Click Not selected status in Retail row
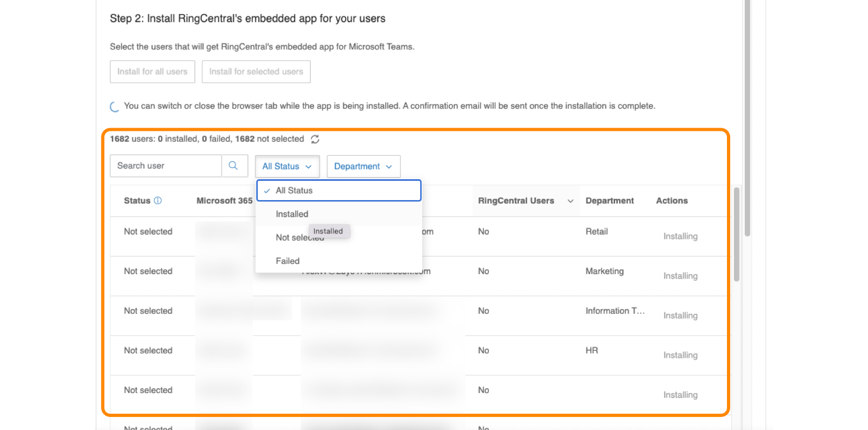This screenshot has height=430, width=868. 148,231
